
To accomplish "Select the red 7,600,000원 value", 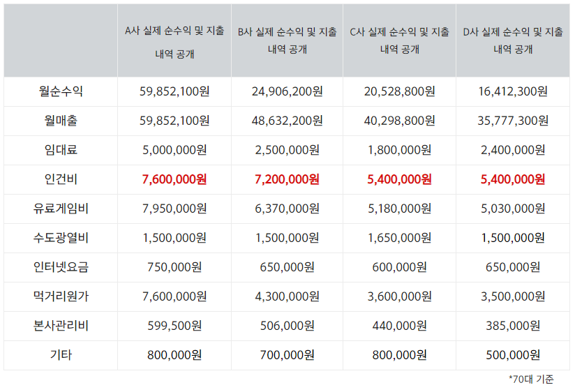I will (x=174, y=179).
